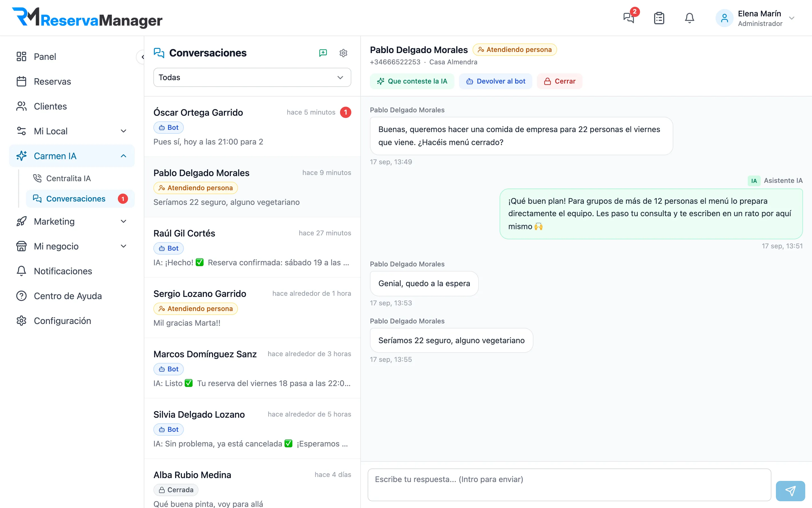Open Silvia Delgado Lozano conversation

(x=252, y=429)
